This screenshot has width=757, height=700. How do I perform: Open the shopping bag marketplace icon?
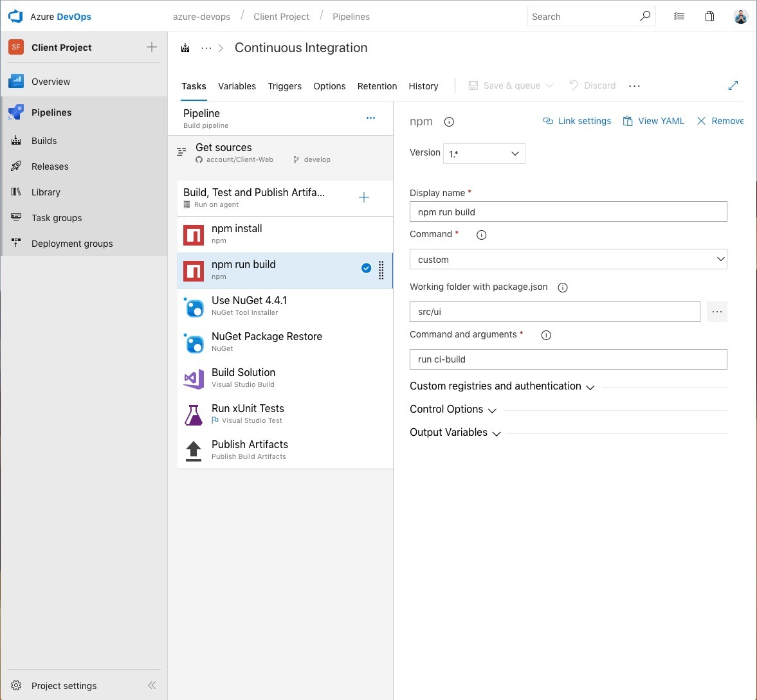709,17
